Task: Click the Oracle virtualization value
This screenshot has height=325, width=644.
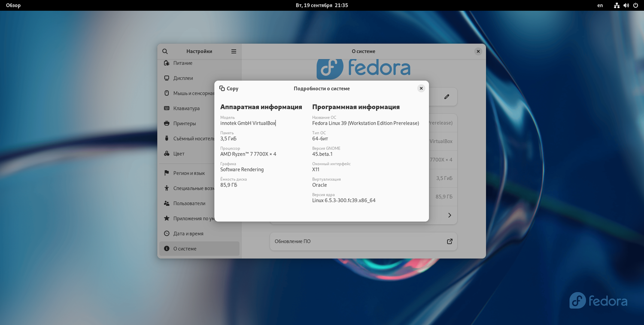Action: tap(319, 185)
